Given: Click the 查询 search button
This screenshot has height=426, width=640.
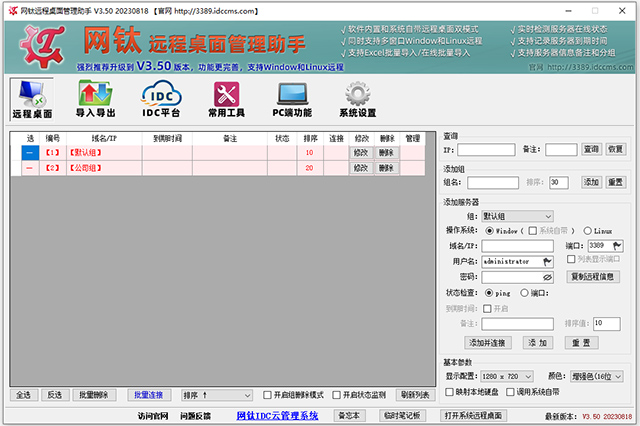Looking at the screenshot, I should (x=591, y=149).
